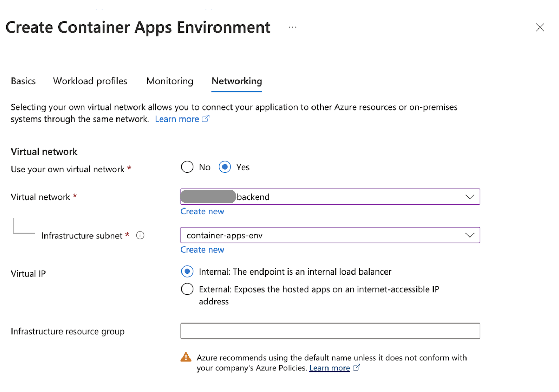Close the Create Container Apps Environment pane
The height and width of the screenshot is (392, 559).
pyautogui.click(x=540, y=27)
